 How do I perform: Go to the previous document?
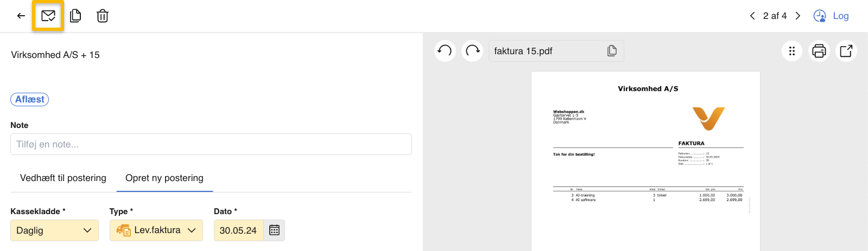pos(752,16)
